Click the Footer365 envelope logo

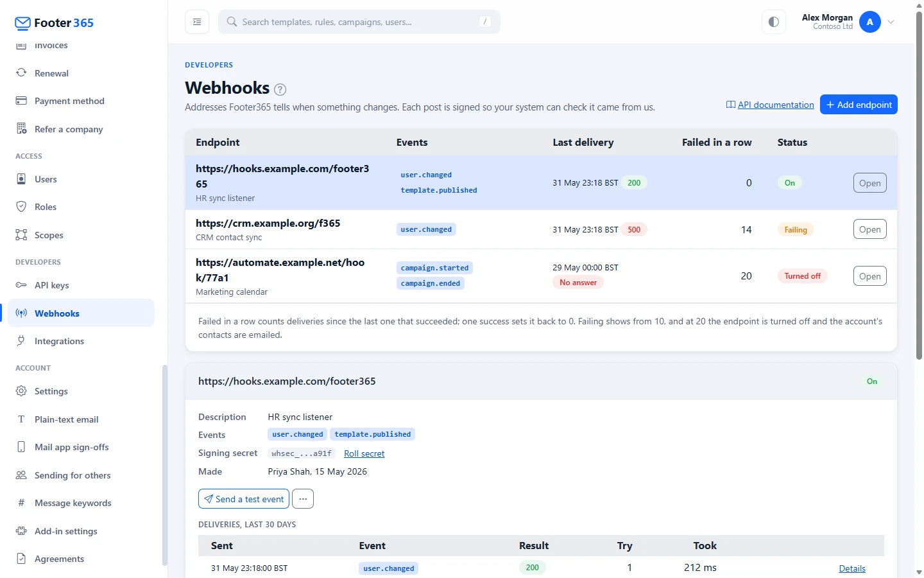click(x=22, y=23)
